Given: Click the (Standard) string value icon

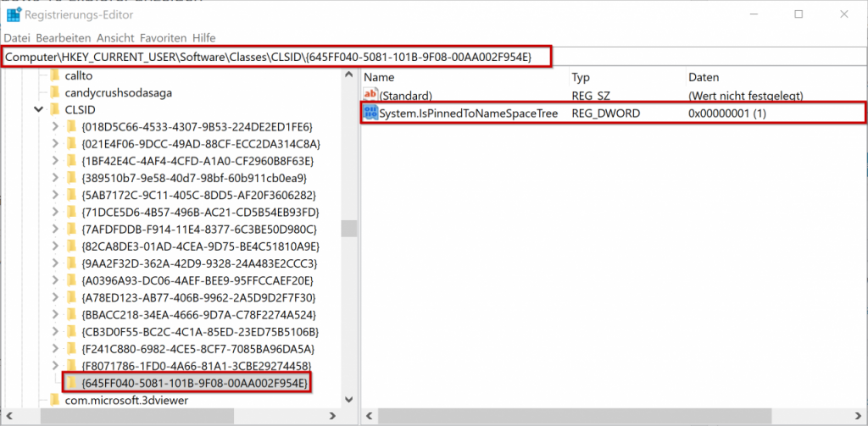Looking at the screenshot, I should (370, 96).
